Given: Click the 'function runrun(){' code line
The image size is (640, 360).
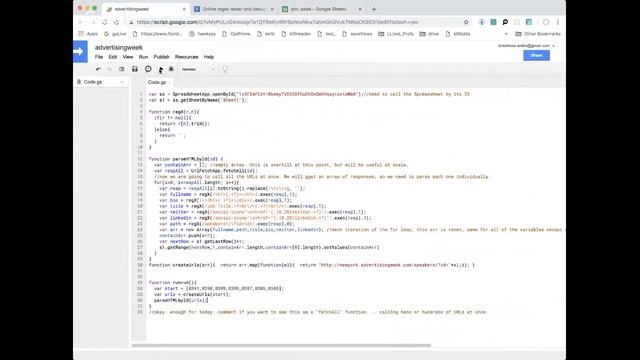Looking at the screenshot, I should pyautogui.click(x=173, y=282).
